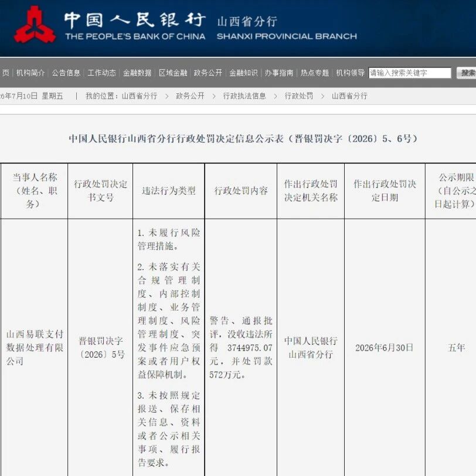This screenshot has width=476, height=476.
Task: Click the 违法行为类型 column header
Action: tap(169, 191)
